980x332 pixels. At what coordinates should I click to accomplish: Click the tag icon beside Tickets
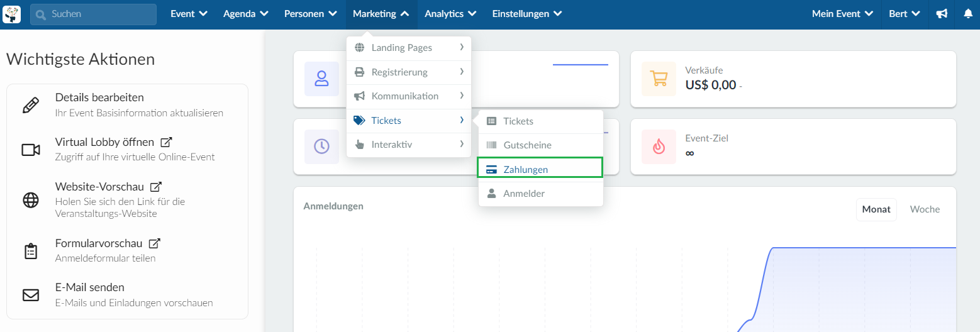[359, 121]
